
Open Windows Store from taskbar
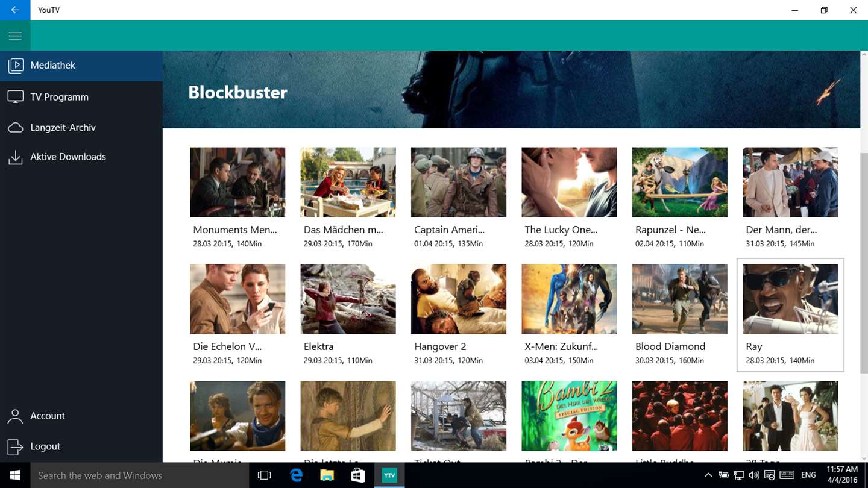(358, 475)
